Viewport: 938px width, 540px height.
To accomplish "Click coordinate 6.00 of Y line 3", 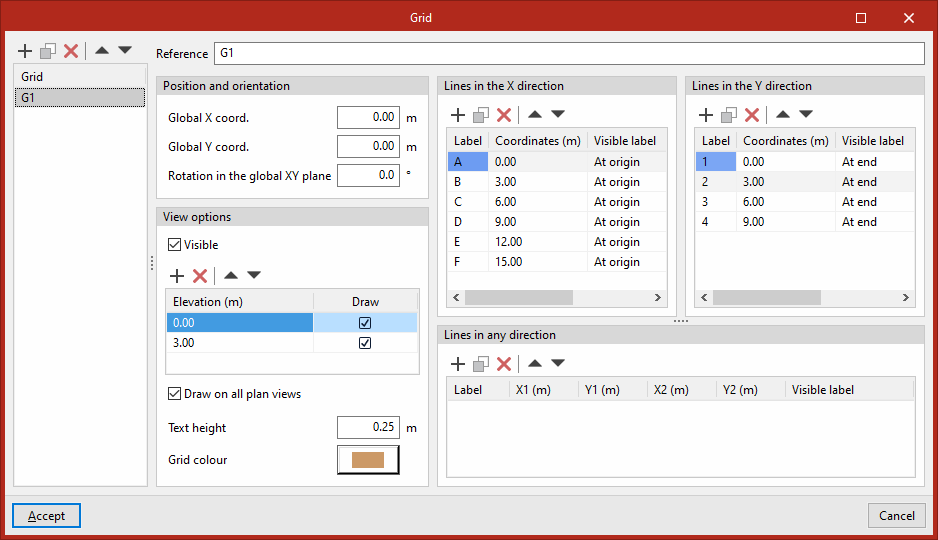I will point(785,202).
